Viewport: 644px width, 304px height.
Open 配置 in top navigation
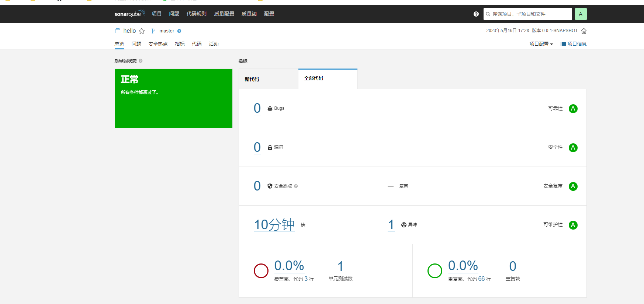[x=269, y=14]
